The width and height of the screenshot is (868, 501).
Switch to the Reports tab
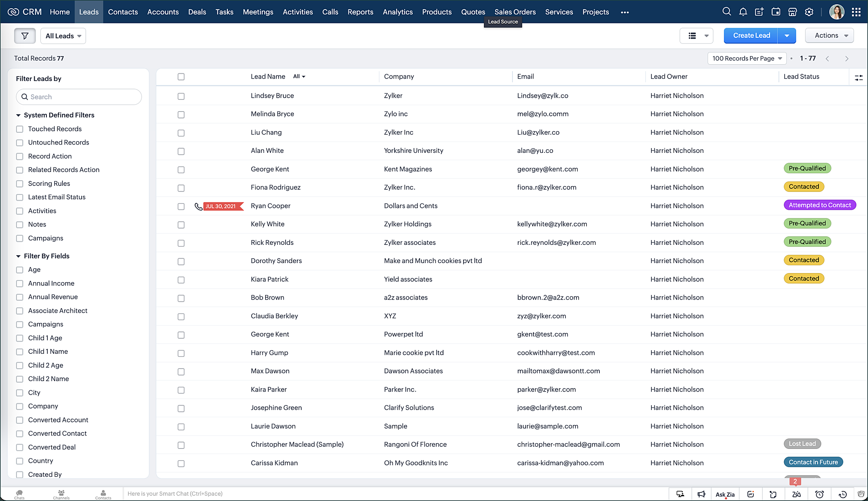coord(360,12)
